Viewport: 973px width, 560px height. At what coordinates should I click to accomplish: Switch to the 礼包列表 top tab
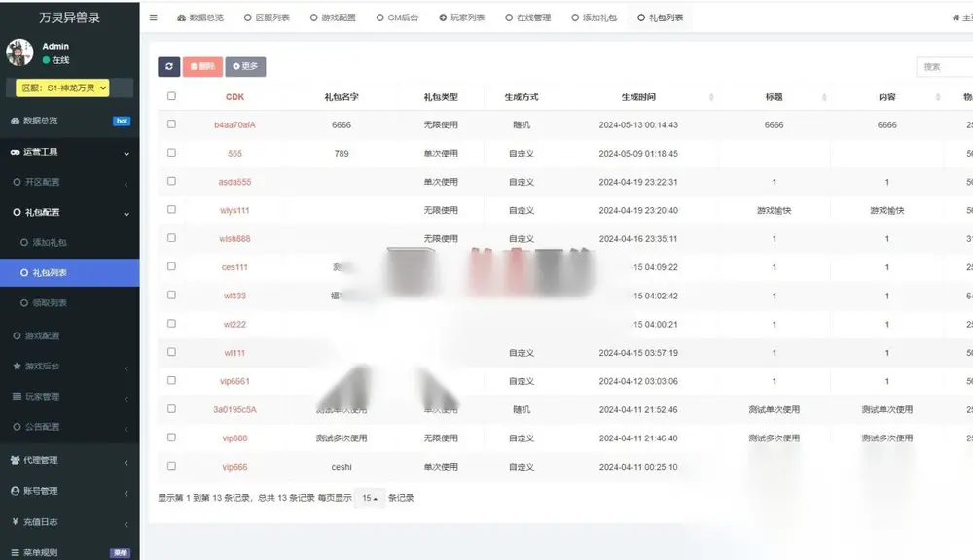(661, 17)
